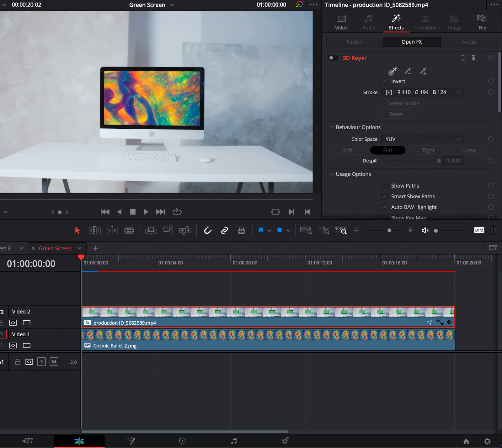Uncheck the Invert checkbox
This screenshot has width=502, height=448.
tap(384, 81)
